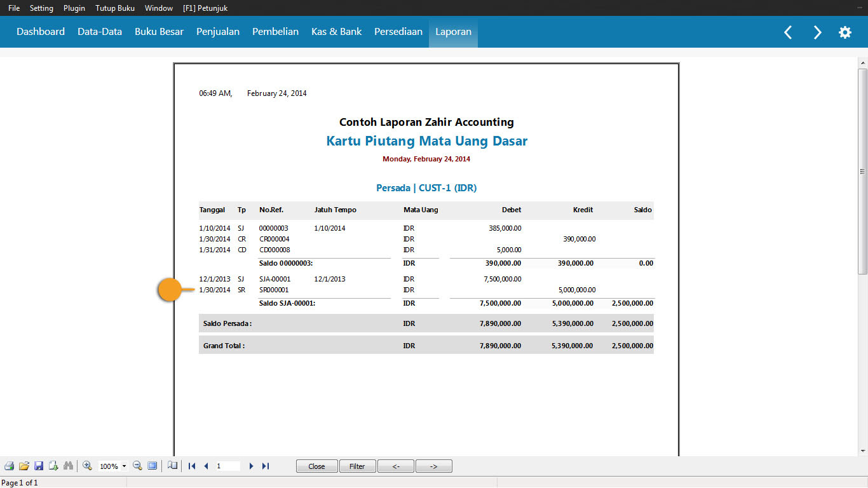Click reference number SR000001
868x488 pixels.
[x=274, y=290]
